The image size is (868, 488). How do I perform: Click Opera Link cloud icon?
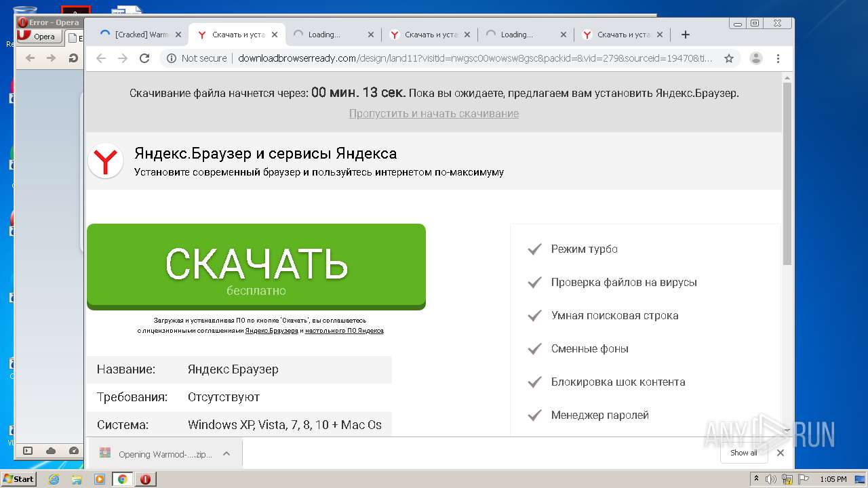coord(51,451)
